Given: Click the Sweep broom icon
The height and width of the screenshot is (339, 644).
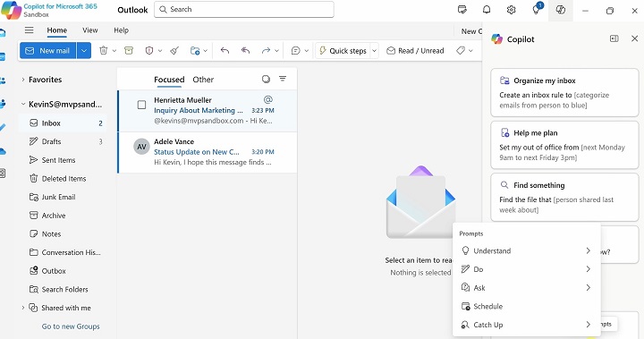Looking at the screenshot, I should [174, 51].
